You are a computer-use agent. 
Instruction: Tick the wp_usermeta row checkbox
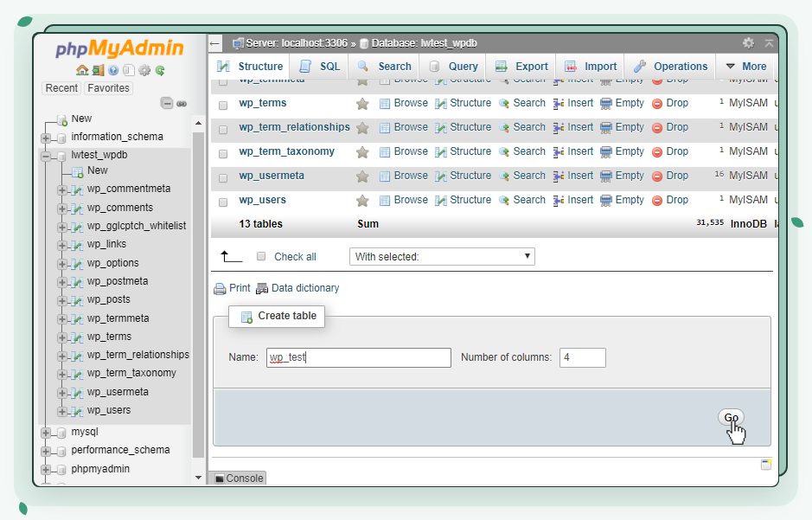(x=223, y=178)
